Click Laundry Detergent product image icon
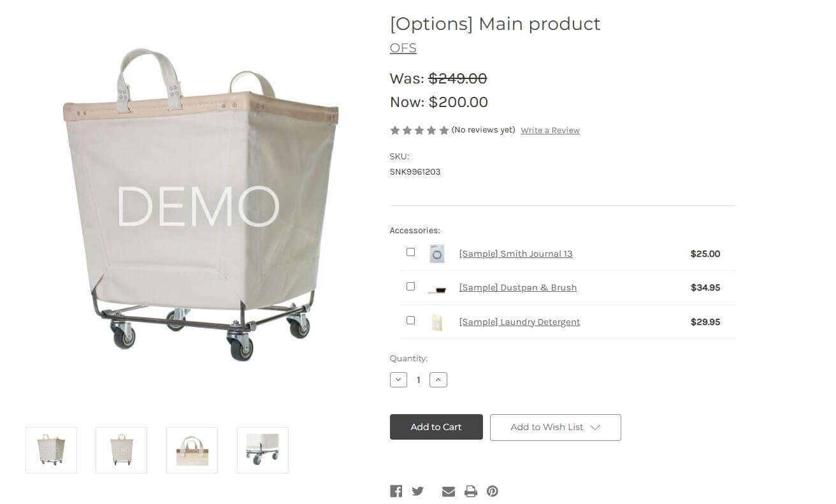This screenshot has height=504, width=836. pyautogui.click(x=437, y=322)
